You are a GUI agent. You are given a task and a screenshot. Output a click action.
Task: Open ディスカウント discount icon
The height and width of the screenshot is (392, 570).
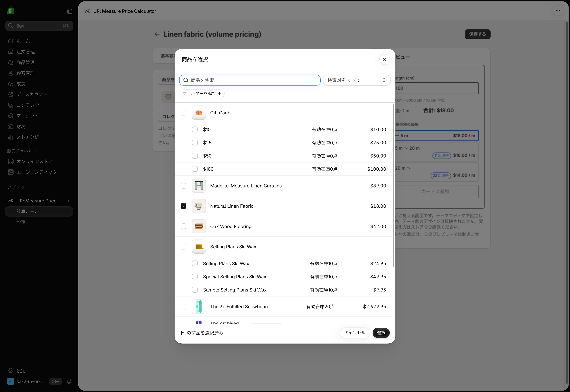tap(11, 94)
